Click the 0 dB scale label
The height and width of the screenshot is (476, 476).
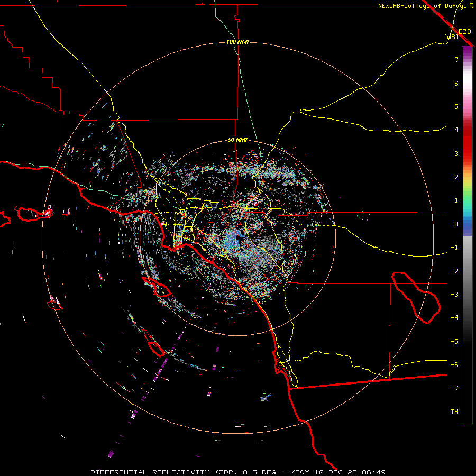(x=456, y=224)
